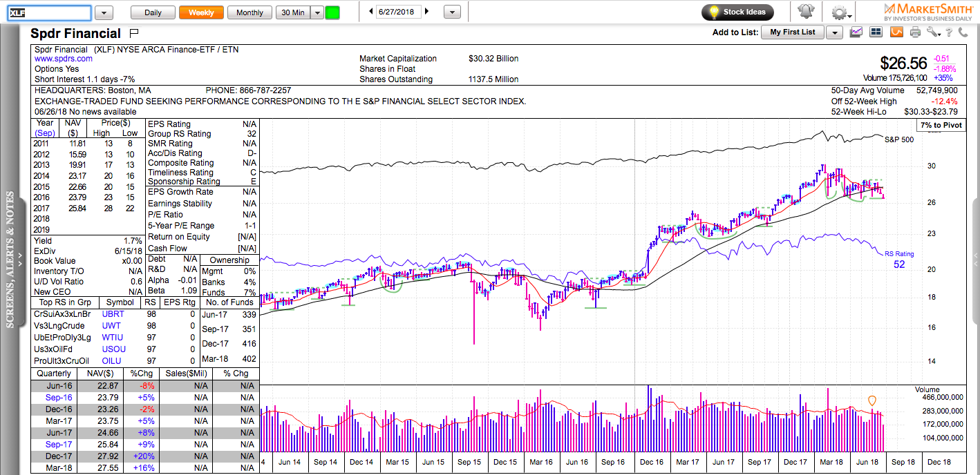Image resolution: width=980 pixels, height=475 pixels.
Task: Open the Add to List dropdown arrow
Action: point(834,32)
